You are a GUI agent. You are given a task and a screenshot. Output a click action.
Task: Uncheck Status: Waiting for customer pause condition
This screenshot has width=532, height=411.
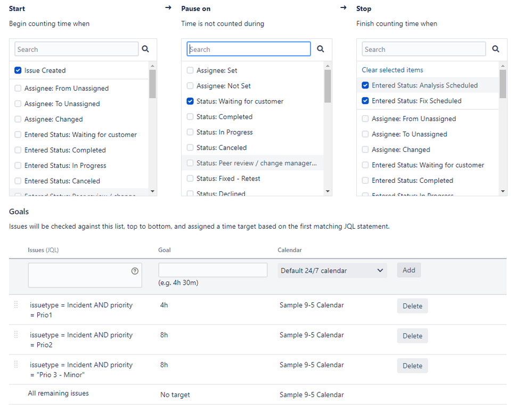(190, 101)
